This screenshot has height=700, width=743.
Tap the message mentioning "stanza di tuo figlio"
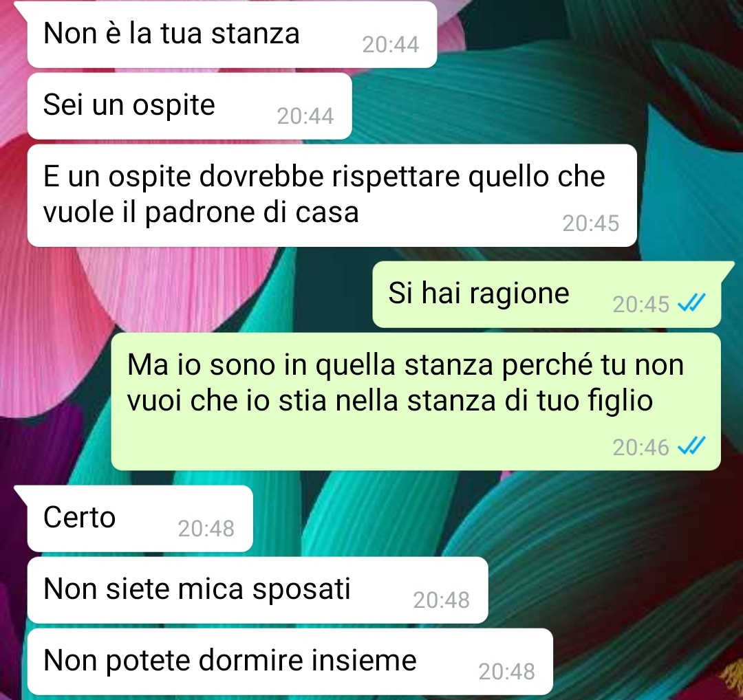416,401
